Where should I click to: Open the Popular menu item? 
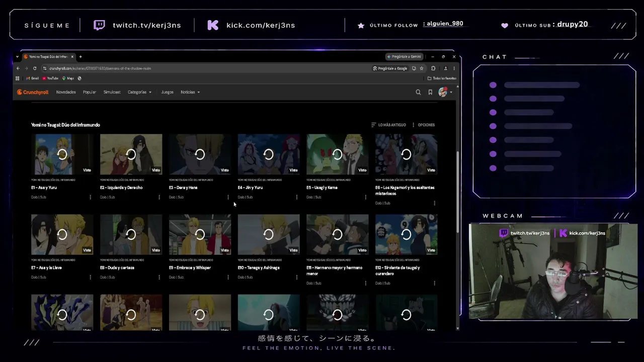90,92
